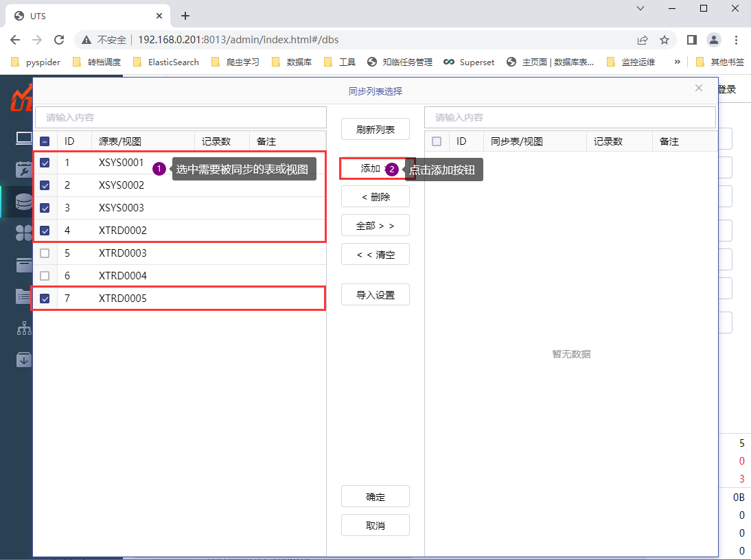Toggle the select-all checkbox in source table header
The image size is (751, 560).
(x=45, y=141)
